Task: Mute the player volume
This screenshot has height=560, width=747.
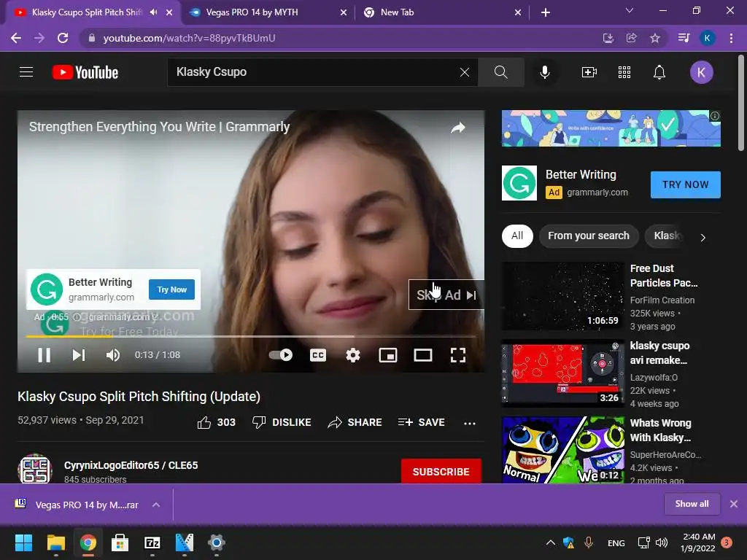Action: pyautogui.click(x=113, y=355)
